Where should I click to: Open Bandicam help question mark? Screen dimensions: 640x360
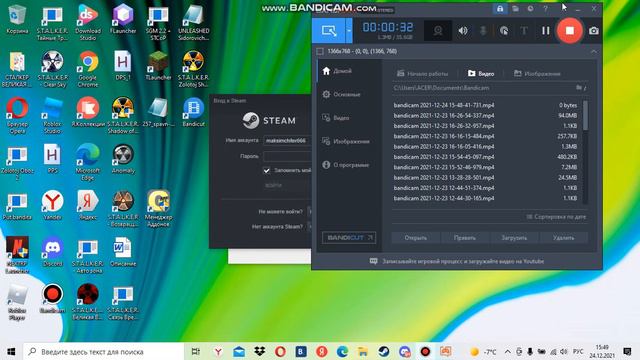[545, 9]
